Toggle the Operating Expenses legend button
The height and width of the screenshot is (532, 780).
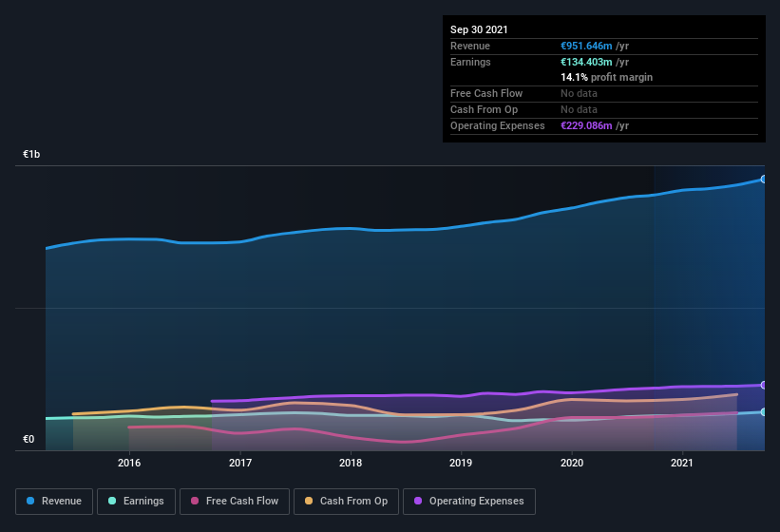[x=469, y=502]
